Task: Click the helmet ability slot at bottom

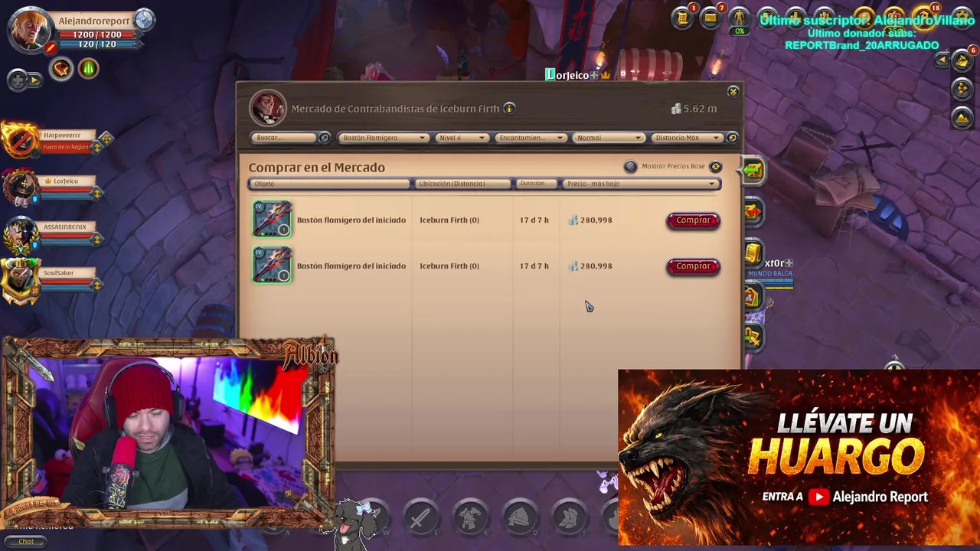Action: click(x=520, y=518)
